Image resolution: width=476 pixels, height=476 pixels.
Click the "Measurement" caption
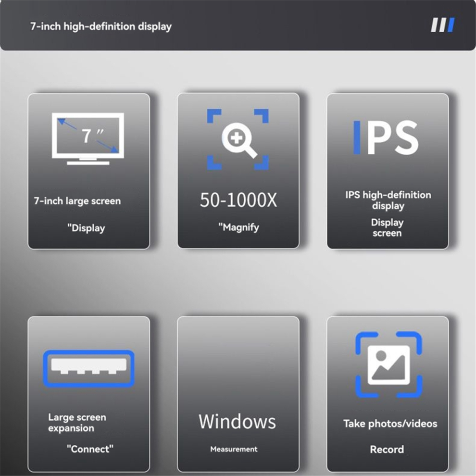pyautogui.click(x=234, y=449)
